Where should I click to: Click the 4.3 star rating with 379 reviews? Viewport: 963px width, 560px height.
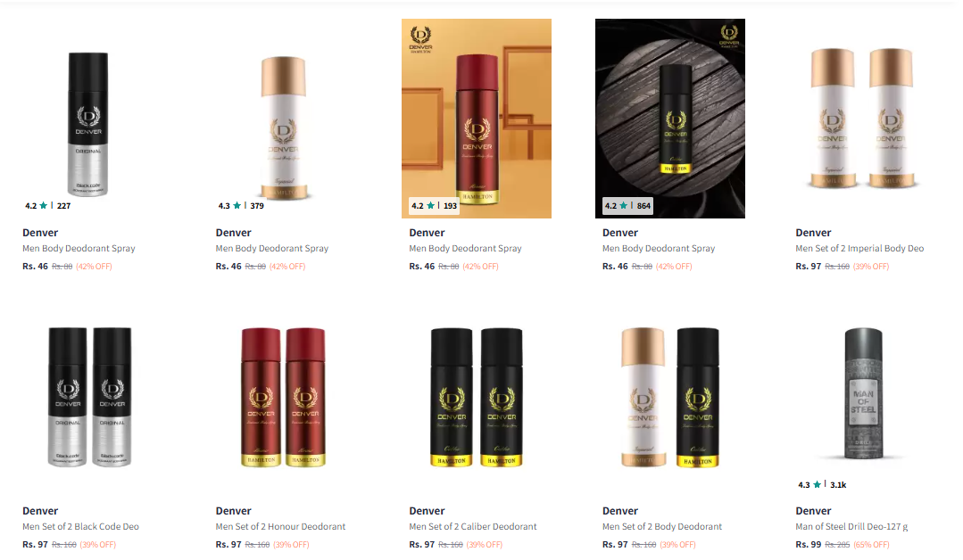point(241,206)
